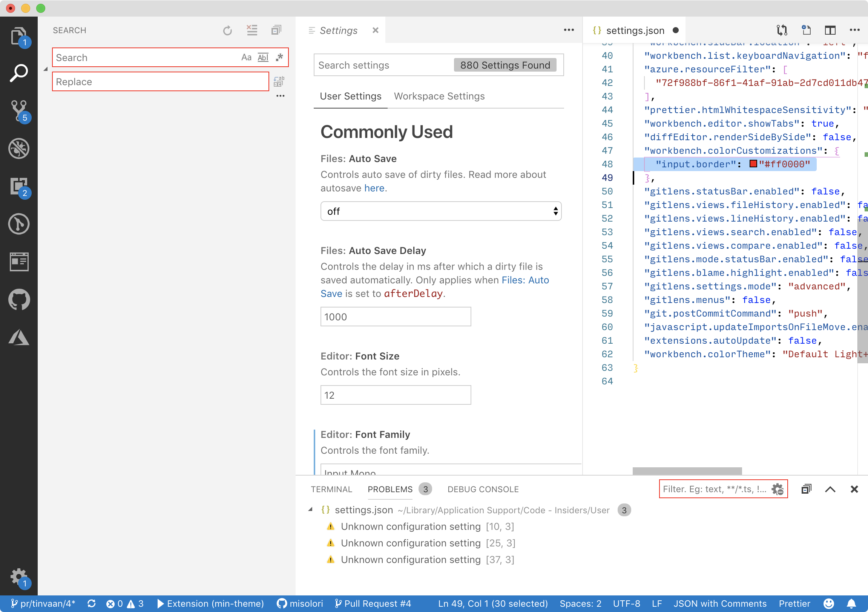The image size is (868, 612).
Task: Toggle match case in the search box
Action: coord(247,57)
